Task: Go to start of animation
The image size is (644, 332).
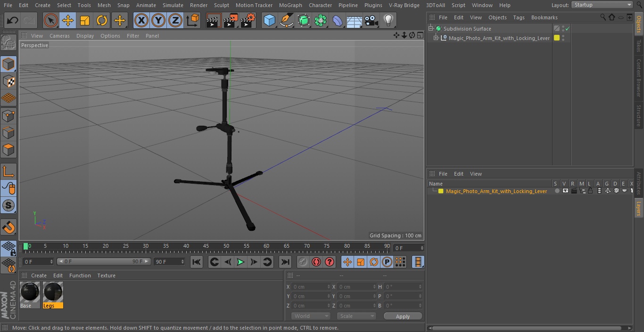Action: tap(197, 262)
